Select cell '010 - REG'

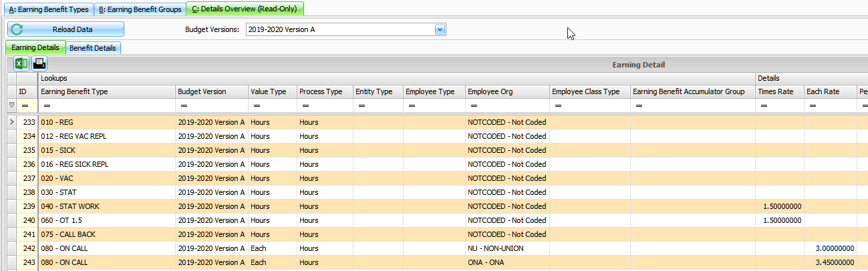click(106, 122)
